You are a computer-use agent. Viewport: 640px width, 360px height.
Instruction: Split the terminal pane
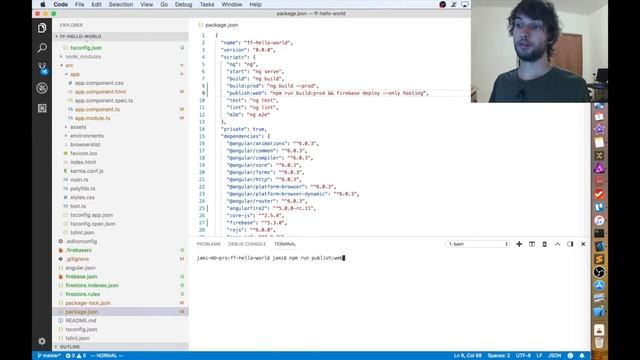click(x=531, y=244)
